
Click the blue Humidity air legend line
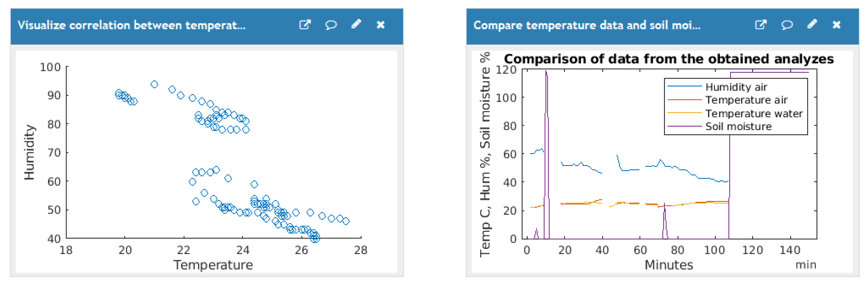684,87
